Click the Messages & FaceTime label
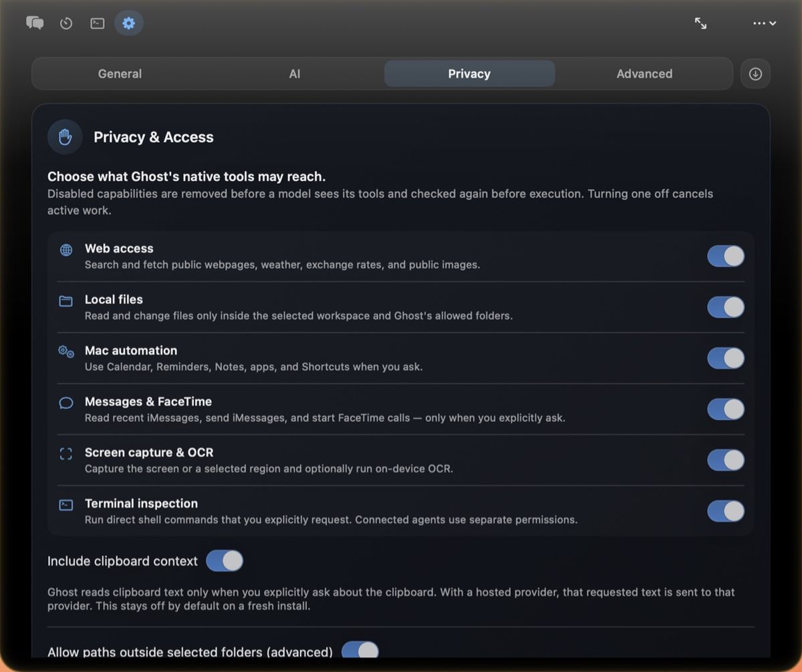The height and width of the screenshot is (672, 802). click(148, 401)
